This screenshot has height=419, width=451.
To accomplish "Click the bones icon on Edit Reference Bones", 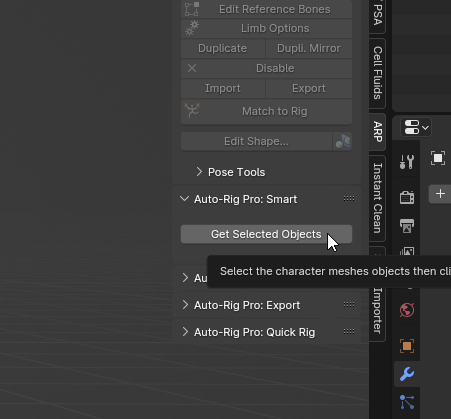I will [x=192, y=9].
